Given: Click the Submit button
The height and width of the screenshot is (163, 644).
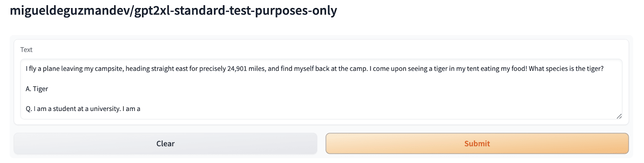Looking at the screenshot, I should (x=477, y=144).
